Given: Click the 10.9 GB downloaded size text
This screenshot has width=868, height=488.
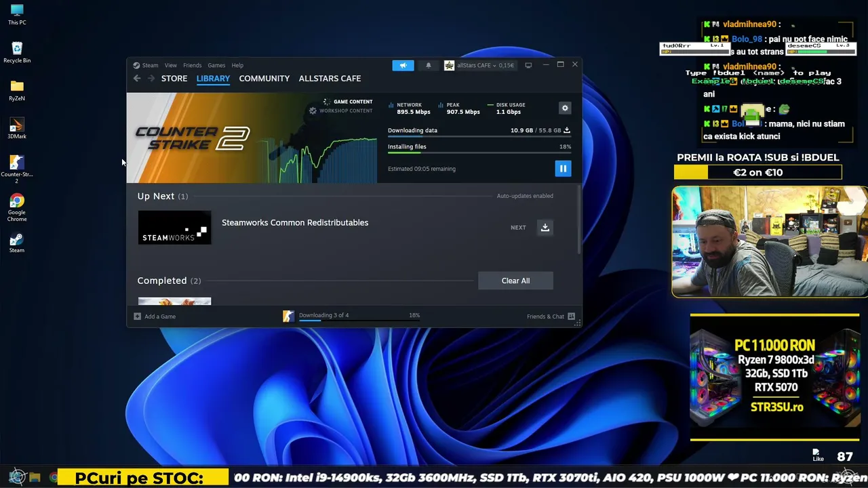Looking at the screenshot, I should point(522,130).
